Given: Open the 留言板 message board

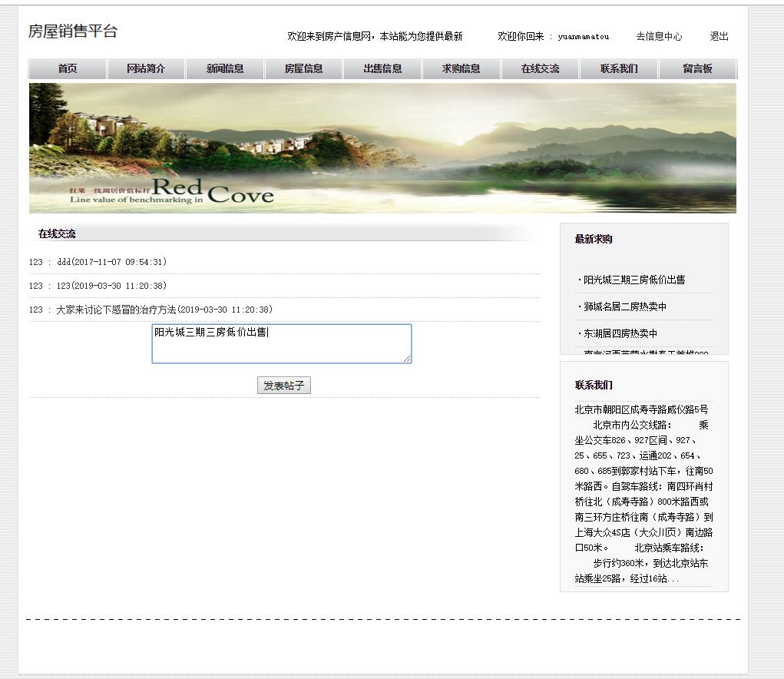Looking at the screenshot, I should (x=696, y=68).
